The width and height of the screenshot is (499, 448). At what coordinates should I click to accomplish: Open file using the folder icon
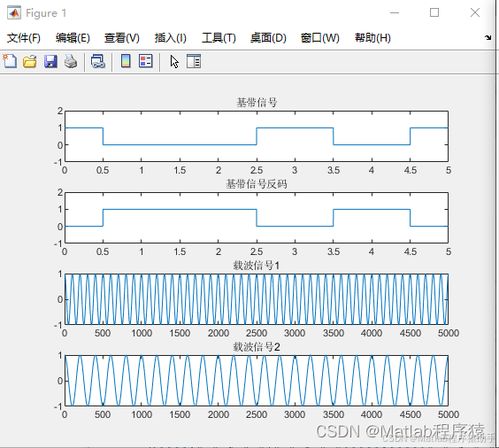pos(30,62)
